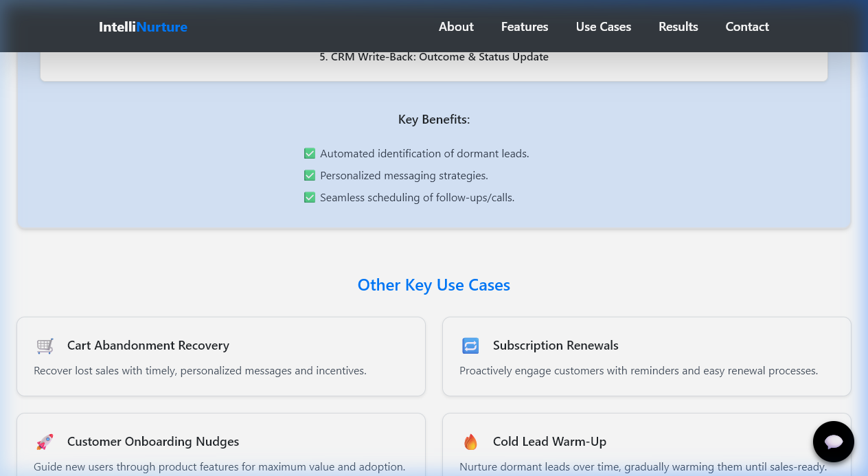Viewport: 868px width, 476px height.
Task: Click checkmark beside Personalized messaging strategies
Action: tap(310, 175)
